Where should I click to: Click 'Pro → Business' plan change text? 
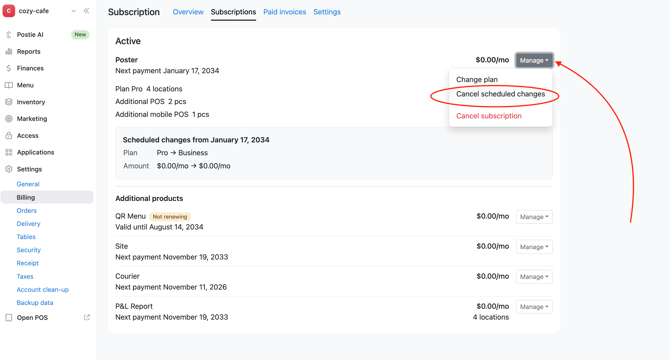(x=182, y=153)
